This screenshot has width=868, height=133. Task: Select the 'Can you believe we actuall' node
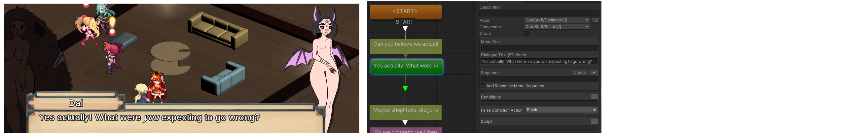click(406, 47)
